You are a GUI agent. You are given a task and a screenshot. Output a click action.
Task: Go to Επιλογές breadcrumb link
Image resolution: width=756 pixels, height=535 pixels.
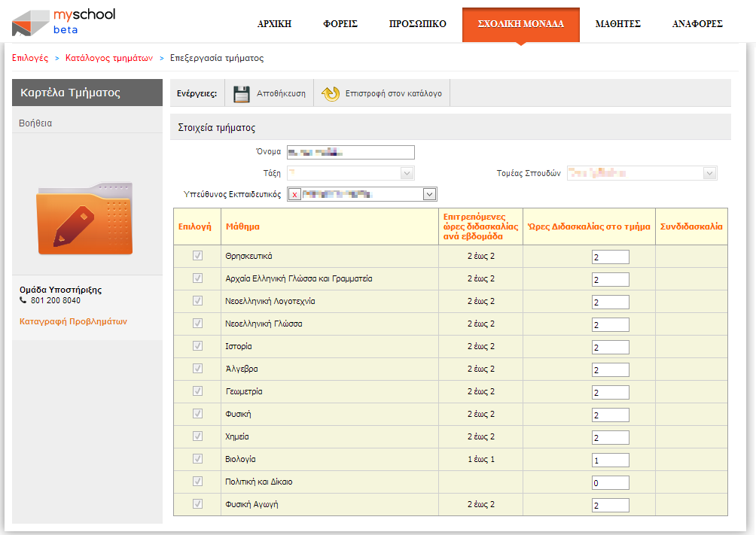pyautogui.click(x=30, y=58)
